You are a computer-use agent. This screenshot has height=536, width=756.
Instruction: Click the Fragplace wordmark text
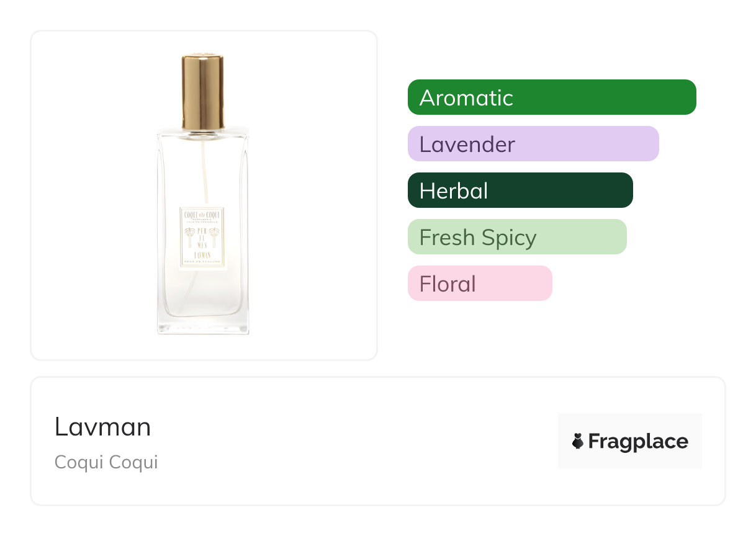click(x=637, y=441)
